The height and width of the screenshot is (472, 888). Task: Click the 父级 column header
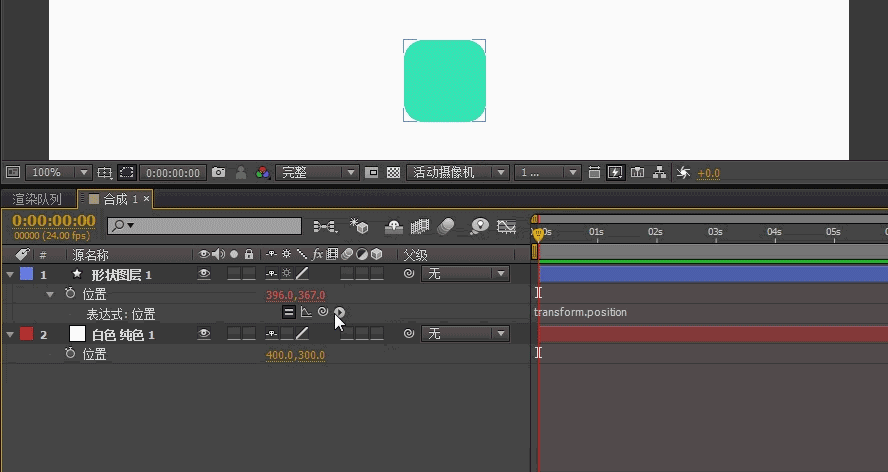tap(415, 255)
